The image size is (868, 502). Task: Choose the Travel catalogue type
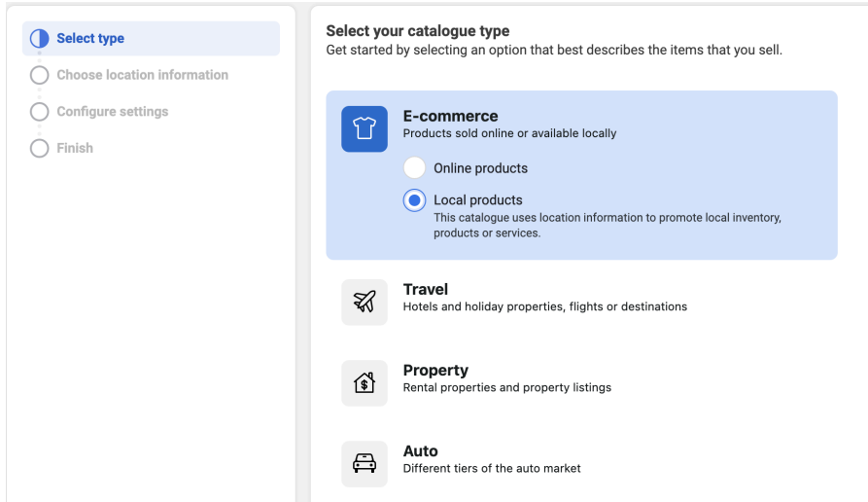pyautogui.click(x=425, y=289)
